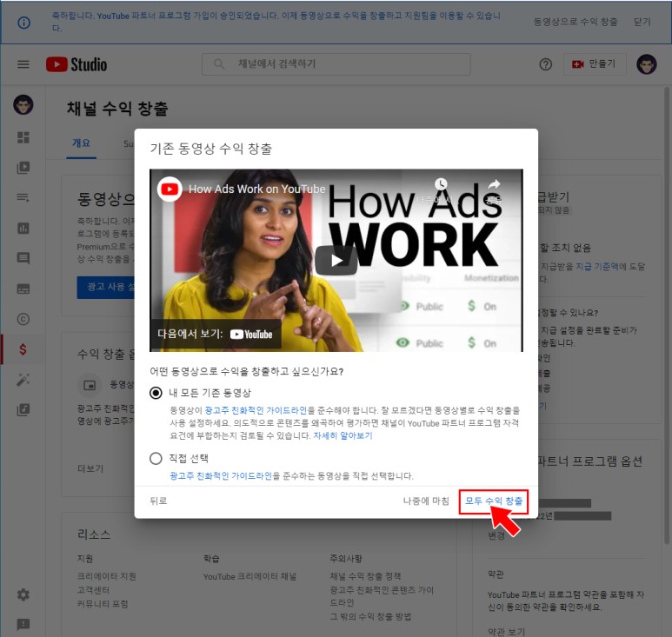This screenshot has width=672, height=637.
Task: Open the '그 밖의 수익 창출 방법' link
Action: tap(370, 616)
